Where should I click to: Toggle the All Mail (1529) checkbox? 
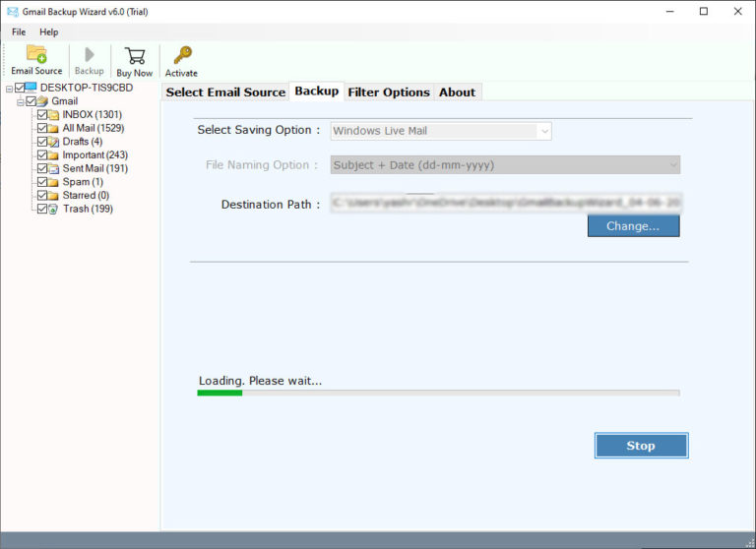point(41,128)
